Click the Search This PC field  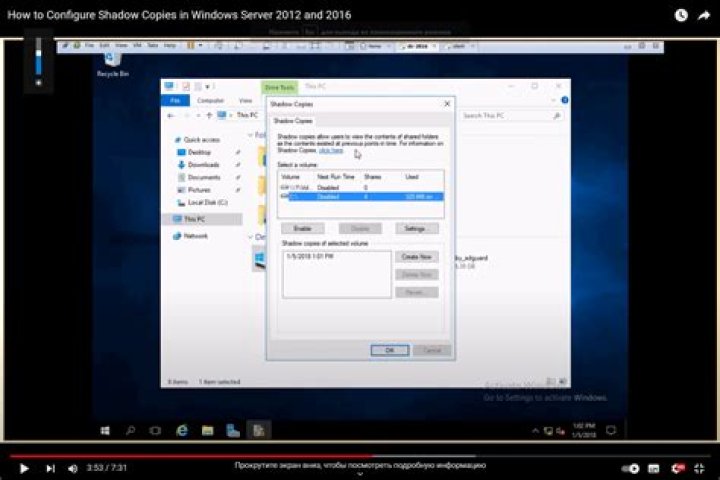click(512, 116)
